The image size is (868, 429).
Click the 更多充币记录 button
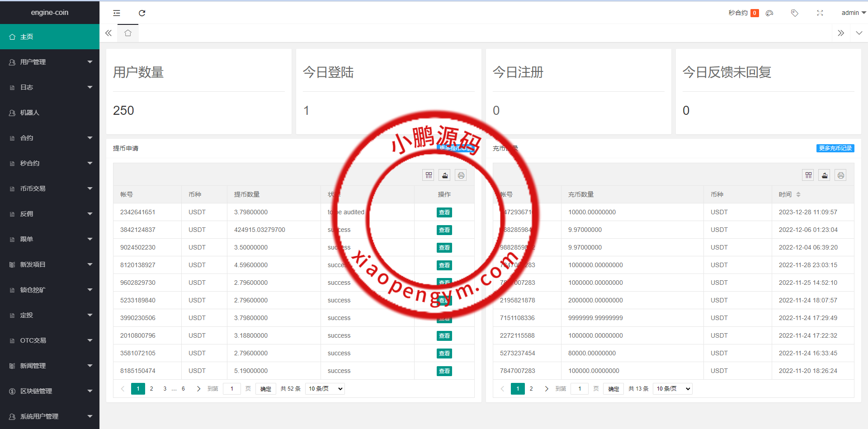[835, 148]
